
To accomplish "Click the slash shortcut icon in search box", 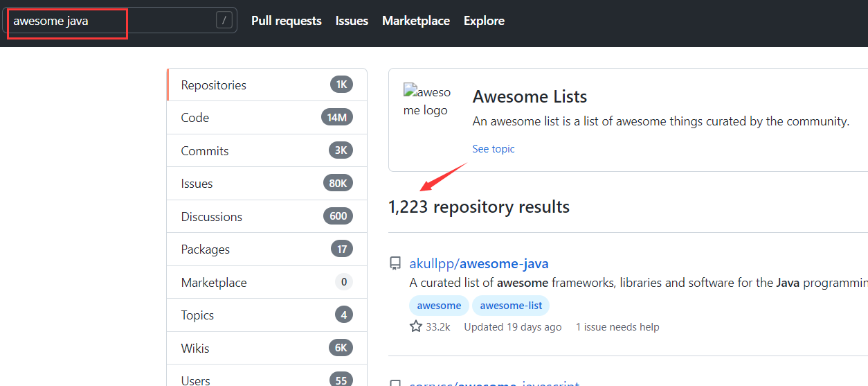I will pos(224,21).
